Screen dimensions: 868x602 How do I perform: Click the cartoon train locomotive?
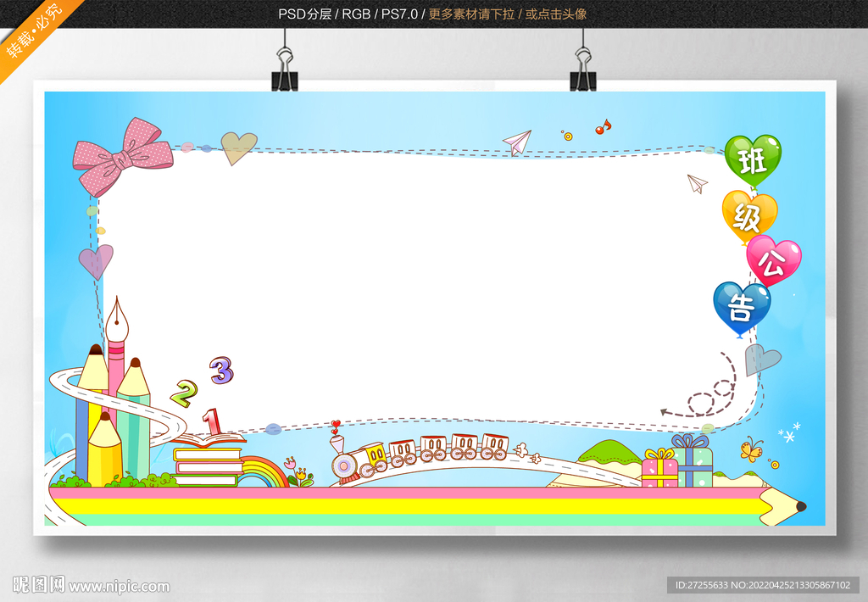pos(359,458)
